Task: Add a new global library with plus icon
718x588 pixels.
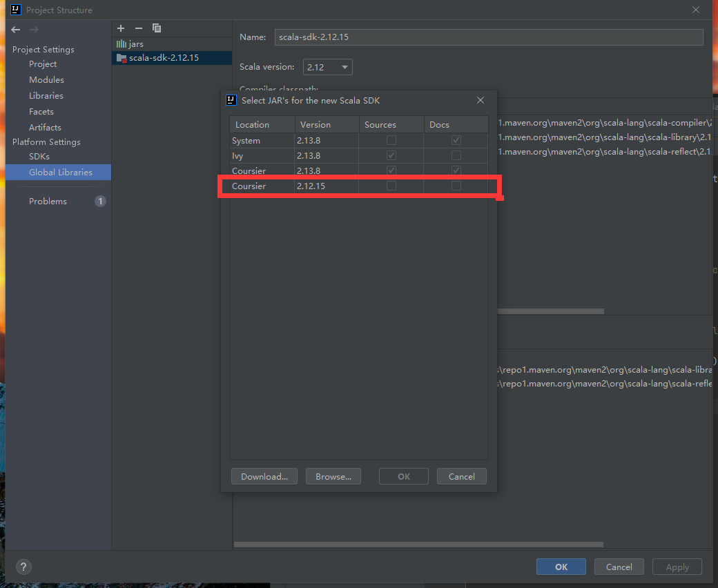Action: coord(121,28)
